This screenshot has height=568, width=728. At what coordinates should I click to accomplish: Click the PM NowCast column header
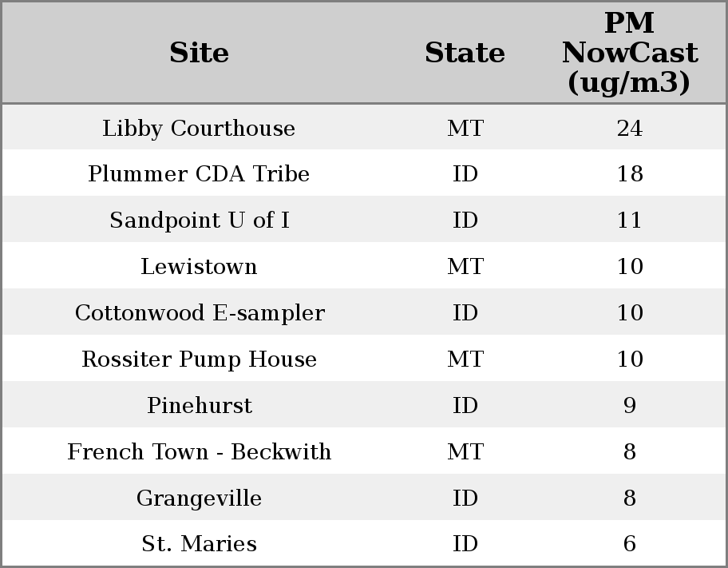tap(629, 54)
